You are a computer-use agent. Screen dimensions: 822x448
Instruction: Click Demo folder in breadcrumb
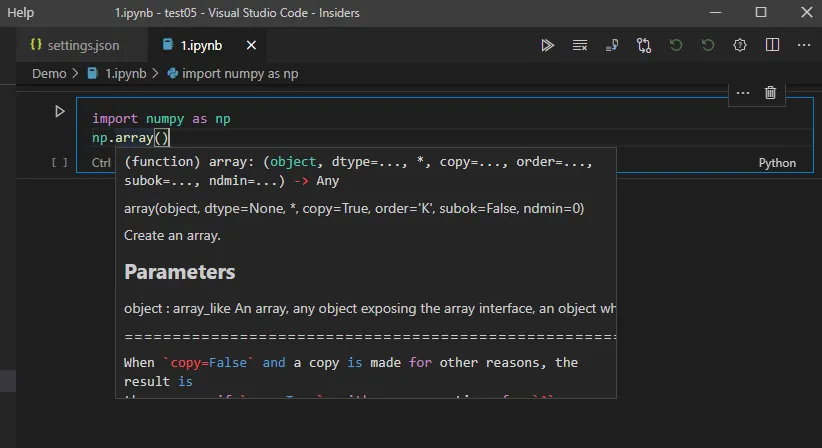tap(49, 73)
